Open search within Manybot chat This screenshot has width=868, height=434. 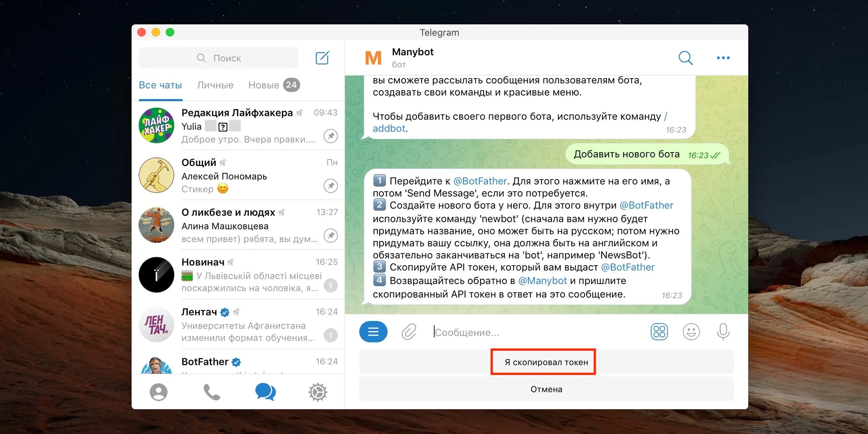pos(685,58)
